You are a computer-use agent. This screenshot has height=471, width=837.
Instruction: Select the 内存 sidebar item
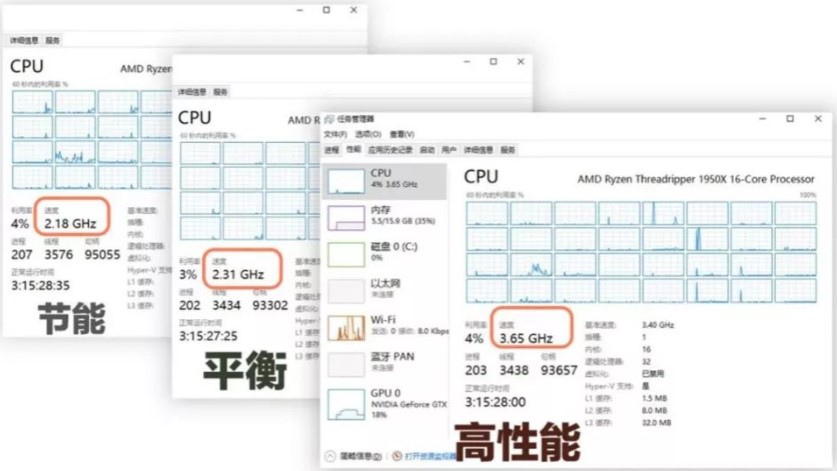[384, 218]
